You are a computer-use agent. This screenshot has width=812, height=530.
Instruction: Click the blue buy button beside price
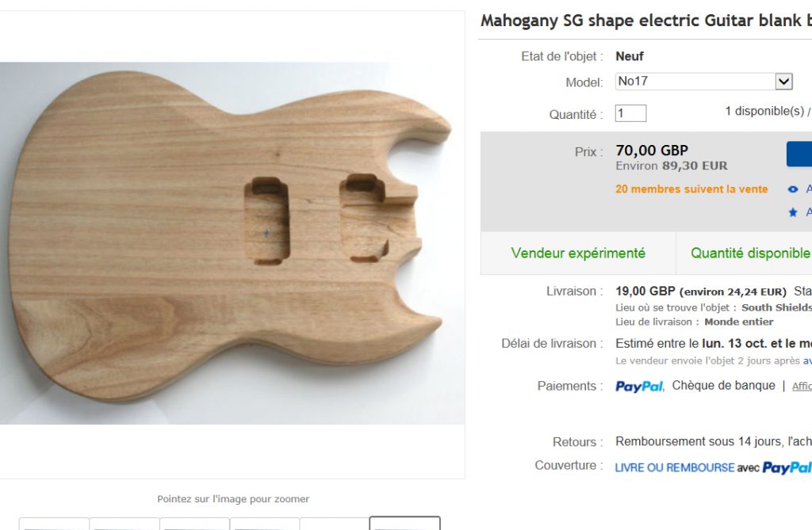[x=799, y=154]
